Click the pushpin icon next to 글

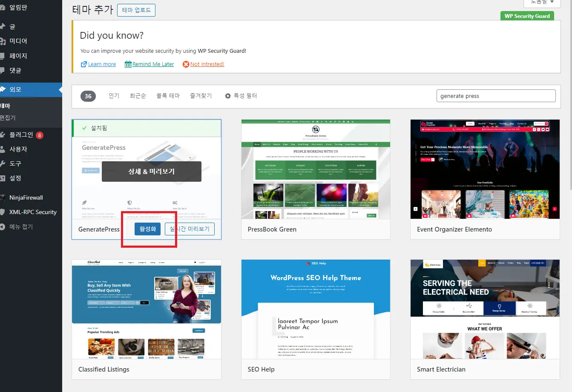point(2,26)
